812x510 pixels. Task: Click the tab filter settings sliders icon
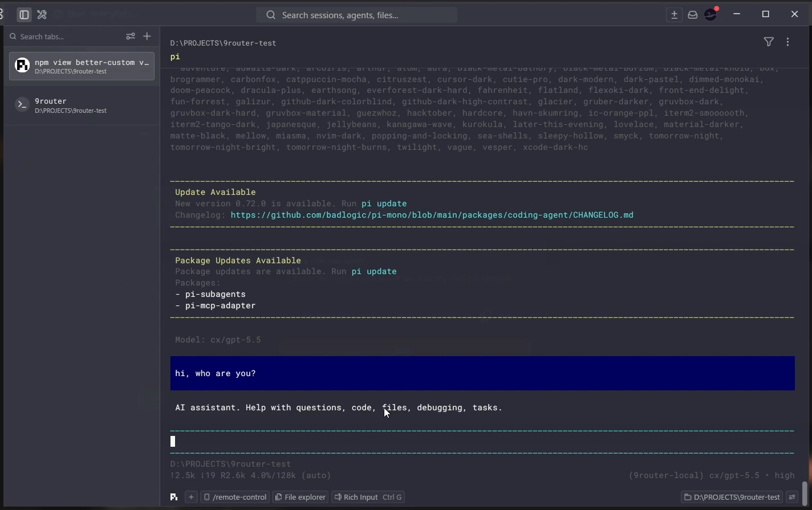click(x=131, y=36)
